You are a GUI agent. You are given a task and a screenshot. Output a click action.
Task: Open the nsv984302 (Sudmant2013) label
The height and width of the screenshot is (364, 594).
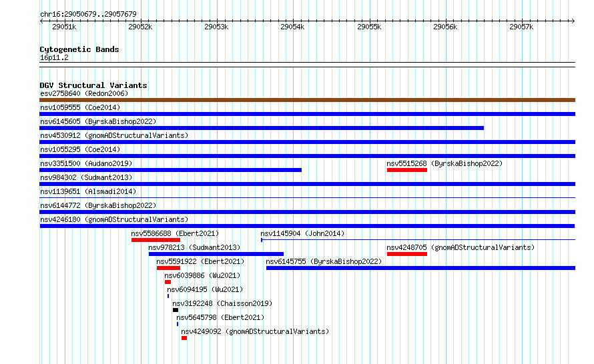[x=86, y=177]
